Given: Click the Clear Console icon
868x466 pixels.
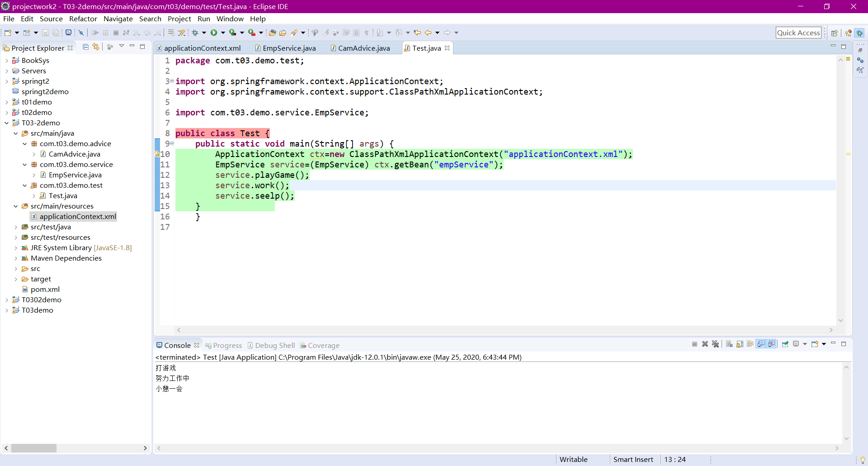Looking at the screenshot, I should coord(729,344).
